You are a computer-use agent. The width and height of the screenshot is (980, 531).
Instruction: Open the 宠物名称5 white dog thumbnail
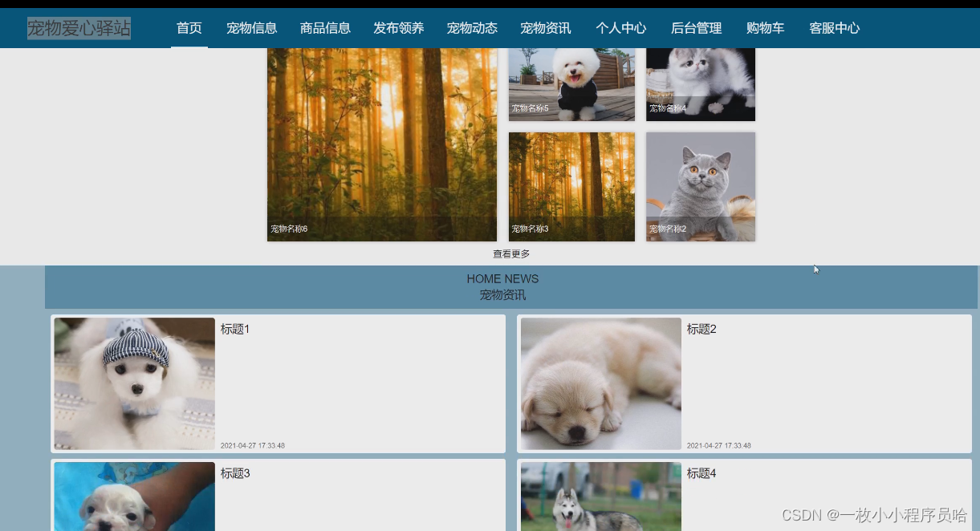pos(571,84)
